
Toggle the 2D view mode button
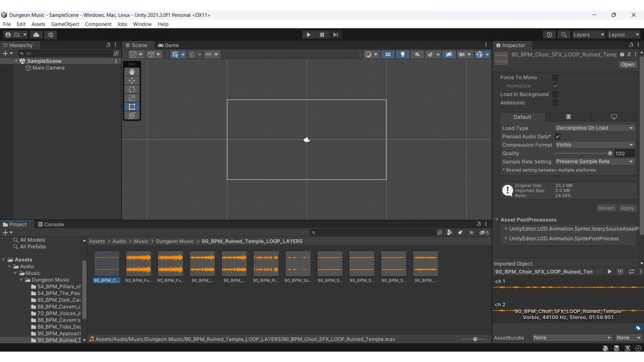387,54
